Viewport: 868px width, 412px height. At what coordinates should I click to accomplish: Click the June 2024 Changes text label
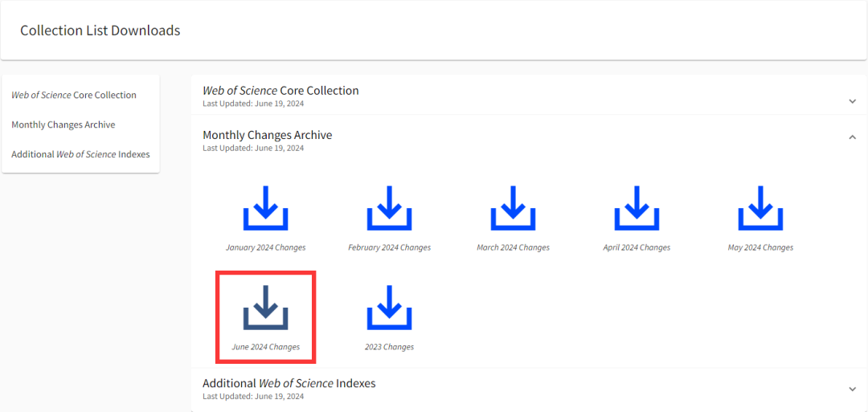(265, 347)
